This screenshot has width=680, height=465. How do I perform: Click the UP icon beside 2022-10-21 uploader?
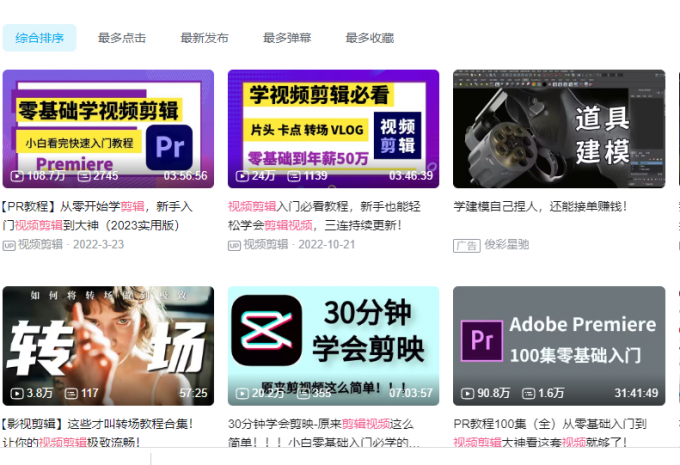(234, 246)
